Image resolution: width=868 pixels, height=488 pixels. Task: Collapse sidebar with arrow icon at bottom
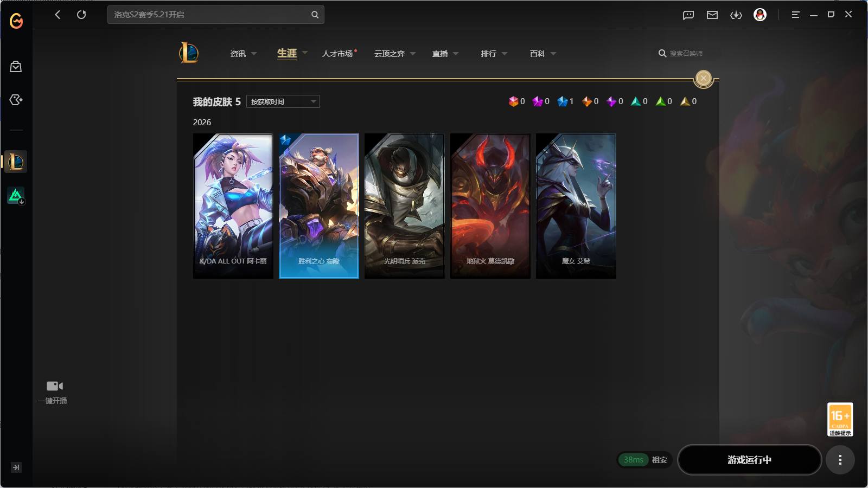point(16,467)
